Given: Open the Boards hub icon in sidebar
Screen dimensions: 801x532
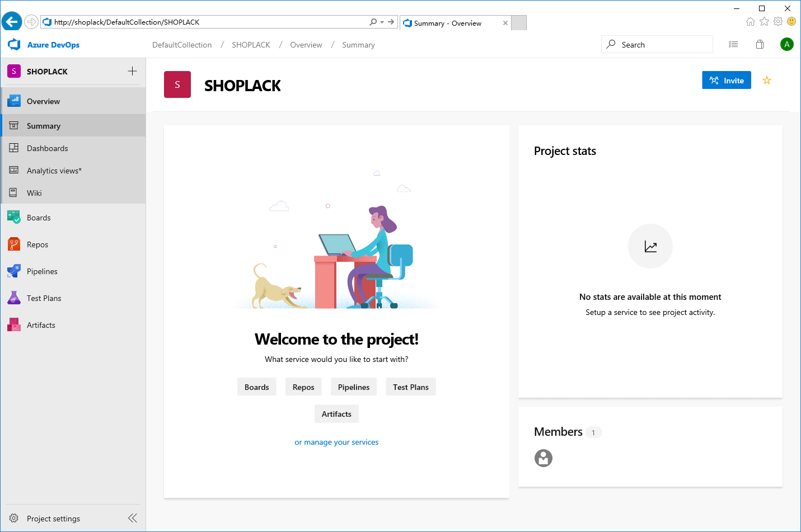Looking at the screenshot, I should [x=14, y=218].
